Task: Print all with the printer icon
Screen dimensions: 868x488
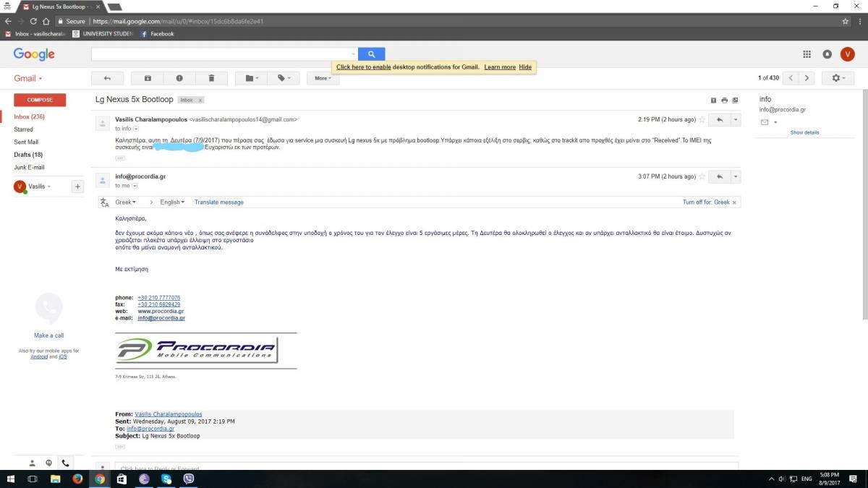Action: 724,100
